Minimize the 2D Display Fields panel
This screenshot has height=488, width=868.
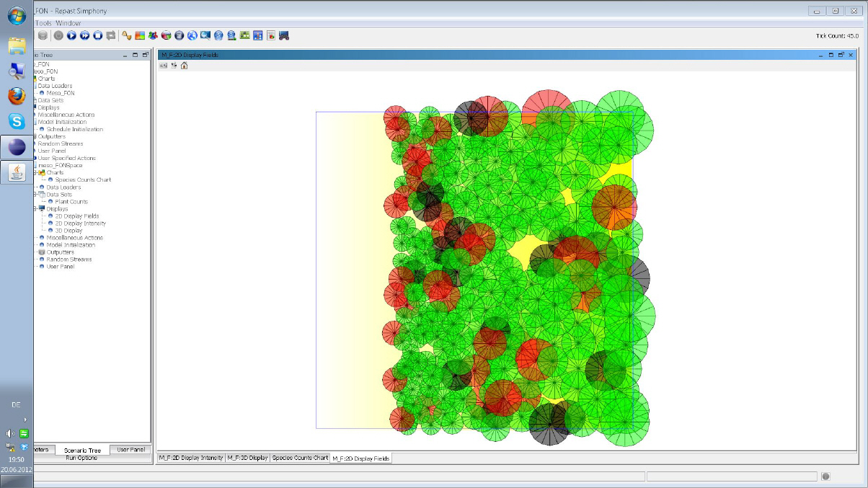pyautogui.click(x=821, y=55)
